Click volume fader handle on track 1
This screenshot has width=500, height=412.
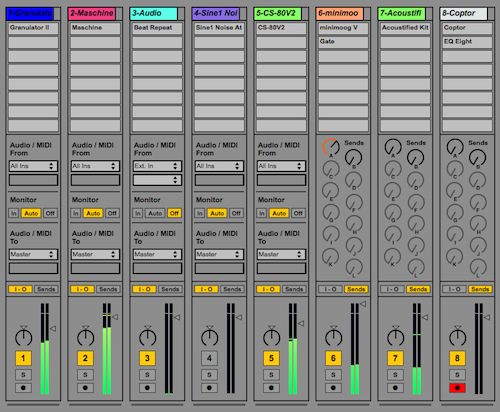tap(53, 329)
